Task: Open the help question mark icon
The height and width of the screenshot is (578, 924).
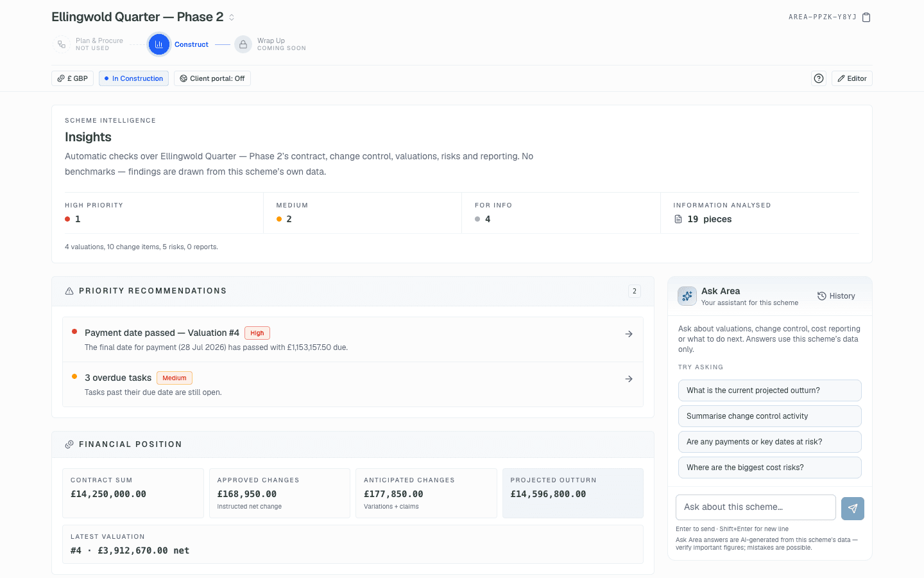Action: 819,78
